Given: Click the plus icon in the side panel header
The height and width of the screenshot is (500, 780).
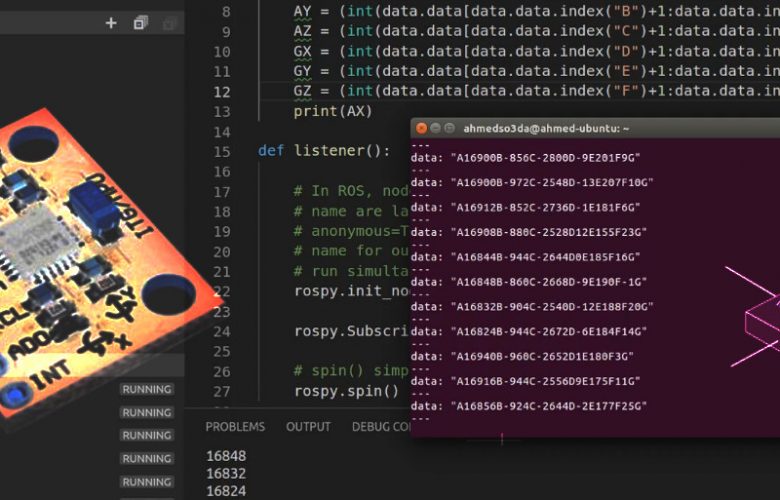Looking at the screenshot, I should coord(111,23).
